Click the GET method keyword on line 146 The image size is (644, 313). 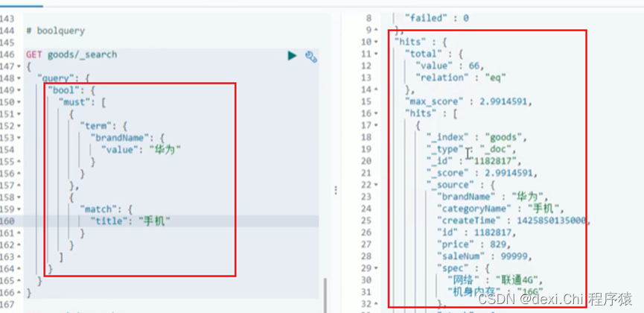click(x=34, y=54)
